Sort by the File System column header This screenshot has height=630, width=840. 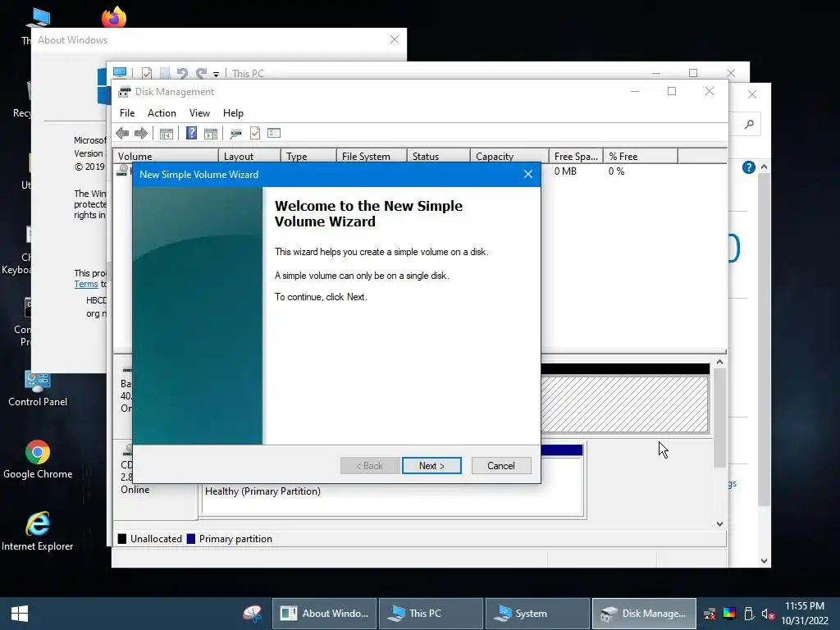click(372, 156)
